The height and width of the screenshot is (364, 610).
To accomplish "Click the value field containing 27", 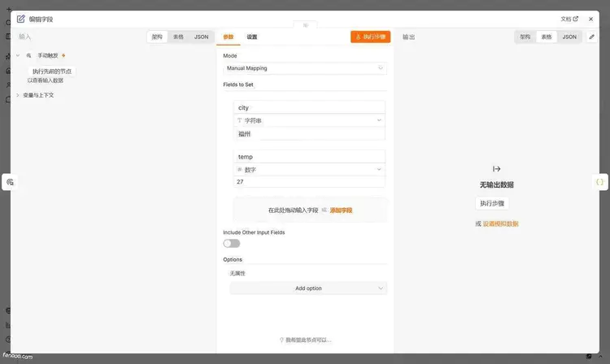I will click(x=309, y=182).
